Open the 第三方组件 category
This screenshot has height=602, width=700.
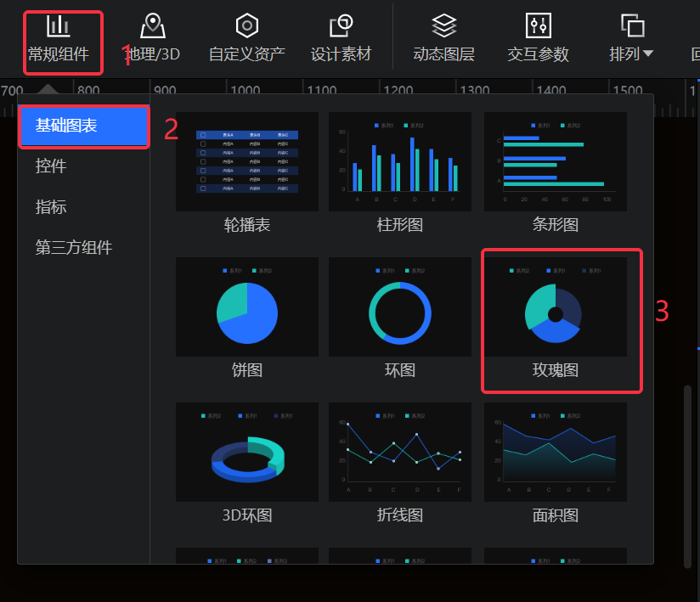[74, 248]
